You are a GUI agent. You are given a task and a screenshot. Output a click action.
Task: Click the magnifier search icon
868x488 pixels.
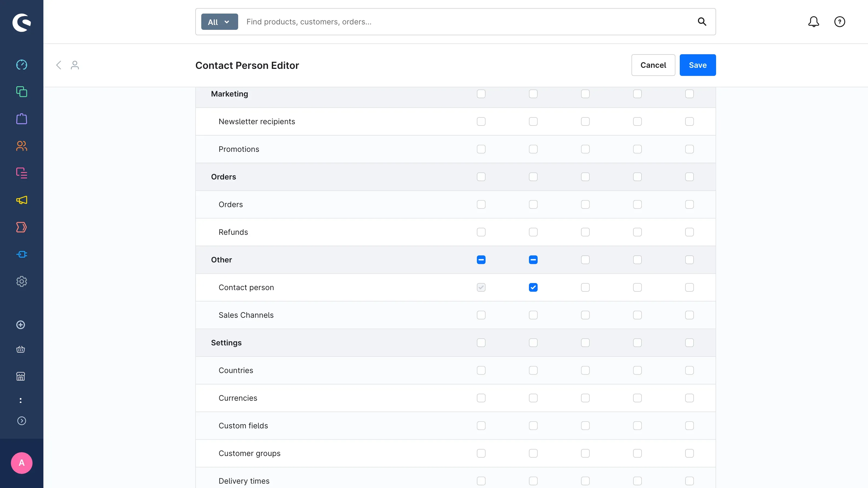coord(702,22)
